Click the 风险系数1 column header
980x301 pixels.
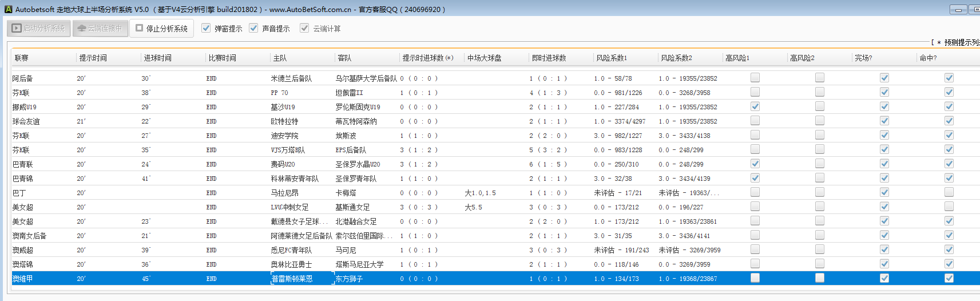click(x=612, y=58)
